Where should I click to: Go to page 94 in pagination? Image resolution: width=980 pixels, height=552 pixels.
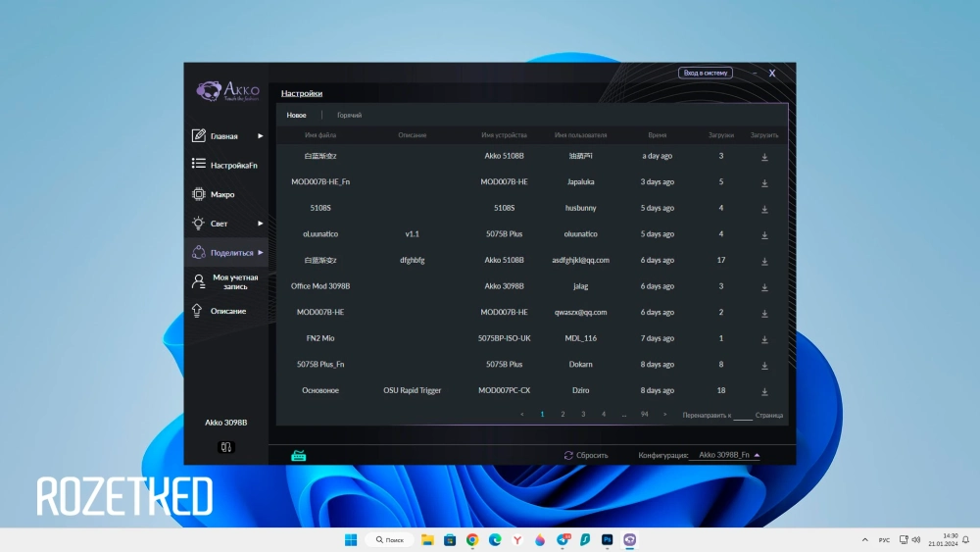pos(644,415)
